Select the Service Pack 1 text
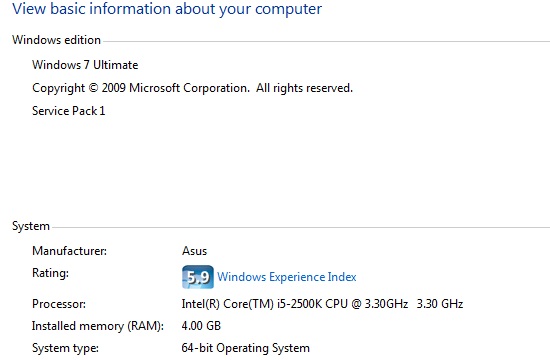550x360 pixels. pos(69,111)
